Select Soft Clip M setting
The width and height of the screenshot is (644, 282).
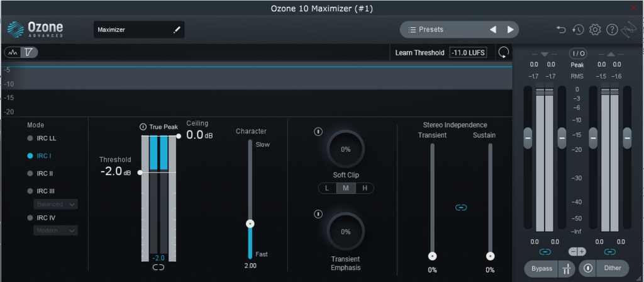pos(346,188)
